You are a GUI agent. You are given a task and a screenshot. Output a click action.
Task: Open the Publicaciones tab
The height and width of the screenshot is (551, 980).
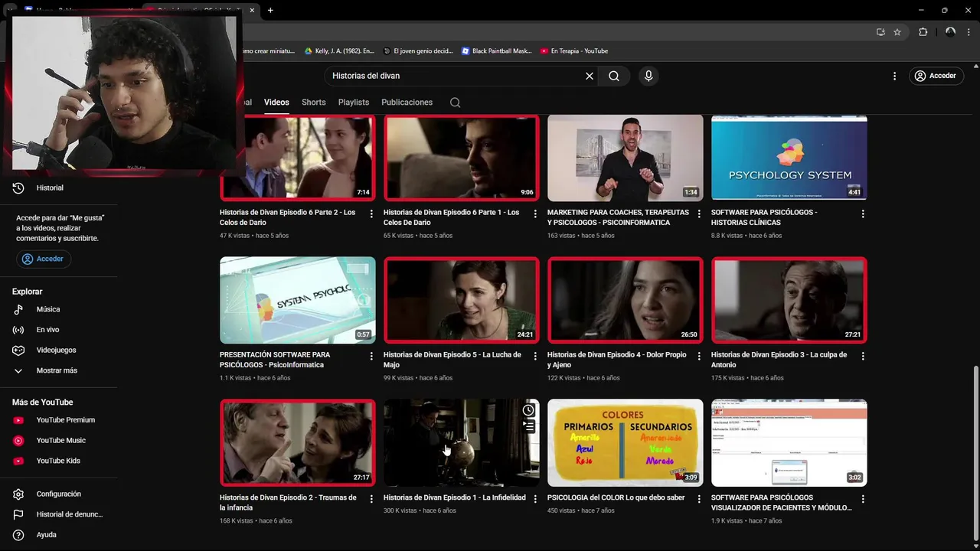click(x=407, y=102)
